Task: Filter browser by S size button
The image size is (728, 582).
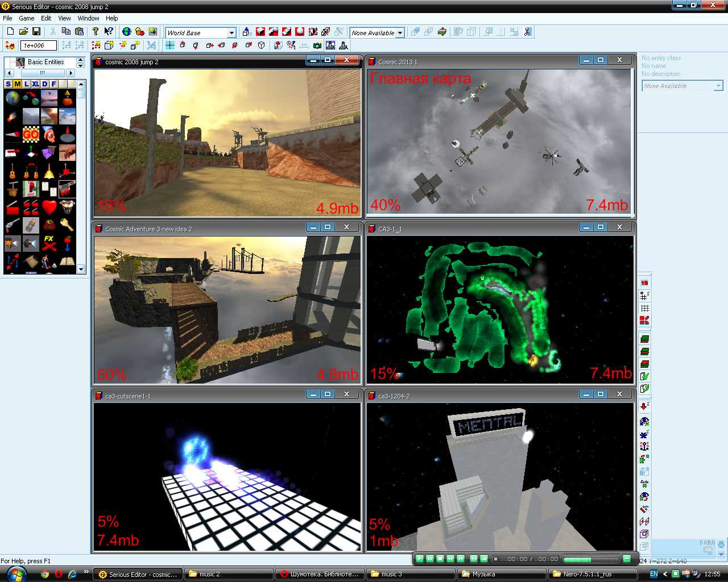Action: [x=8, y=84]
